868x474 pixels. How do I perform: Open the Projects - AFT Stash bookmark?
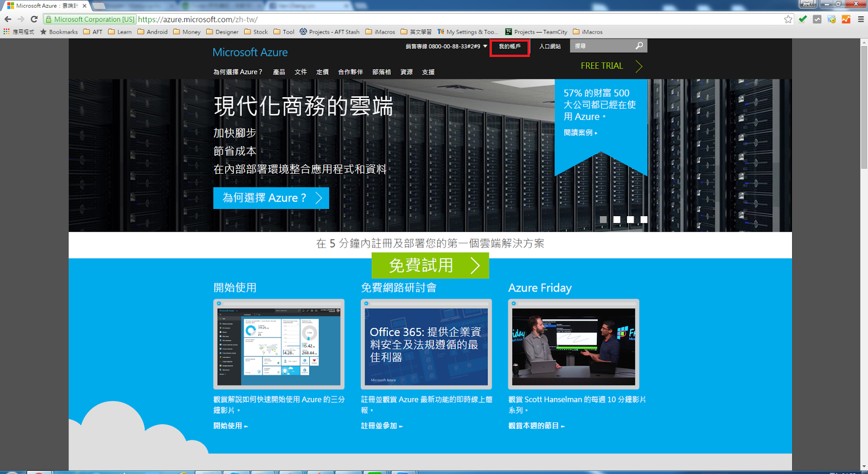(x=329, y=32)
